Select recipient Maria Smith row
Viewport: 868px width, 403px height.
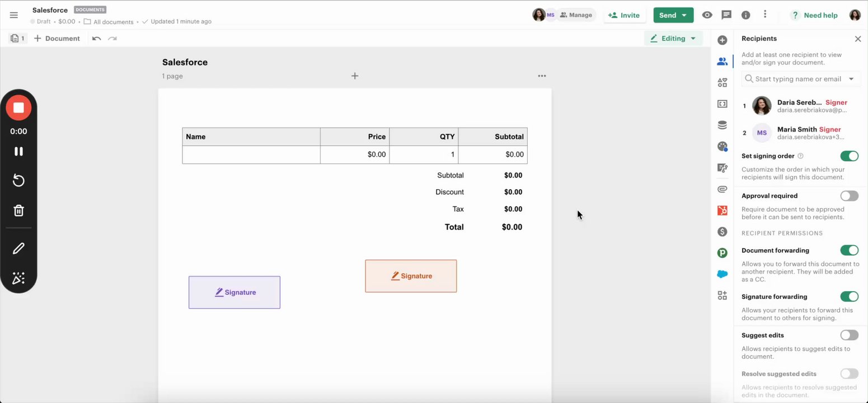(800, 133)
